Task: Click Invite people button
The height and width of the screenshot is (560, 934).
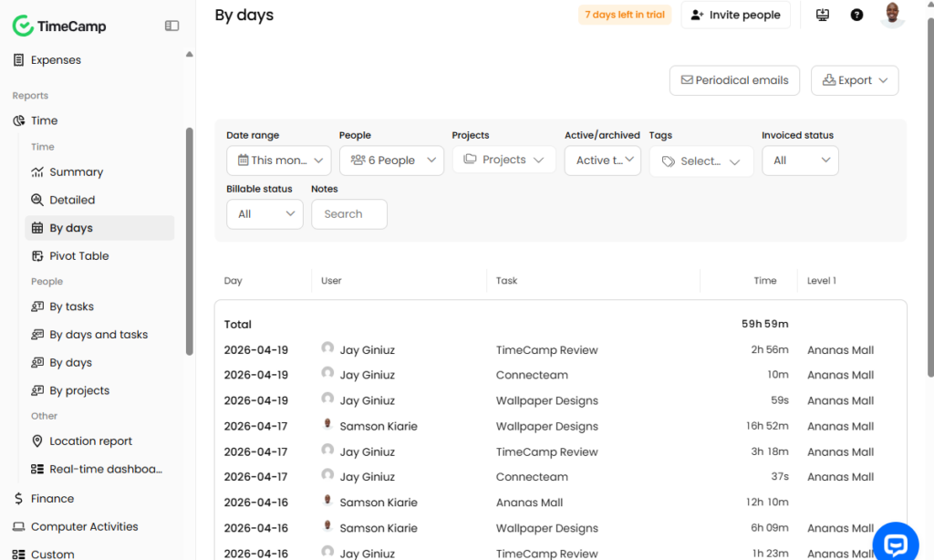Action: (x=736, y=15)
